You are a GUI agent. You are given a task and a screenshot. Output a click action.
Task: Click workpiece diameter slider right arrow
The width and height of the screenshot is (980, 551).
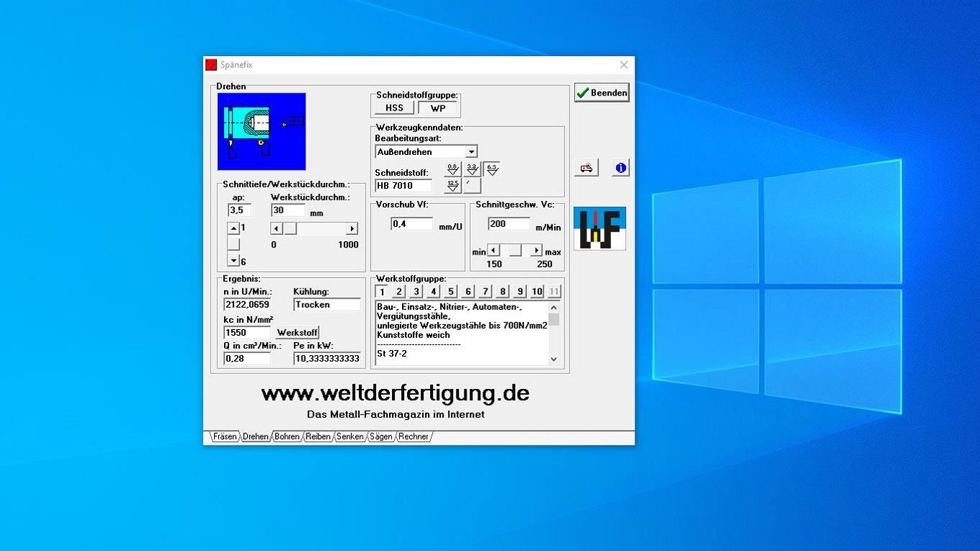tap(352, 228)
